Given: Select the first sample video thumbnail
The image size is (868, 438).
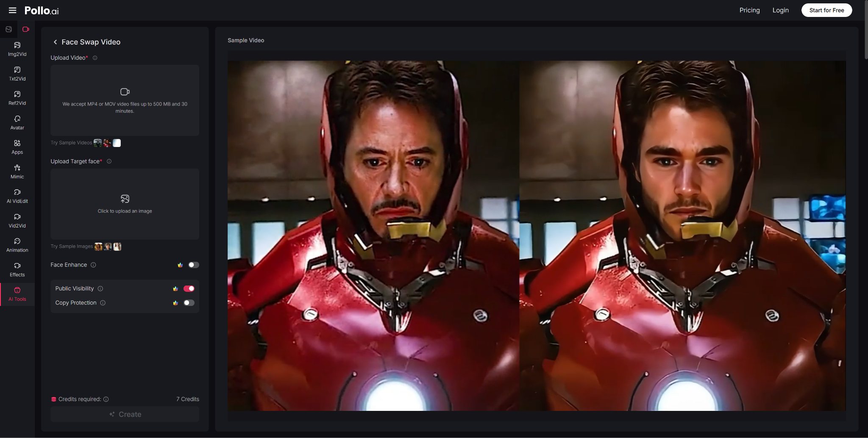Looking at the screenshot, I should coord(98,143).
